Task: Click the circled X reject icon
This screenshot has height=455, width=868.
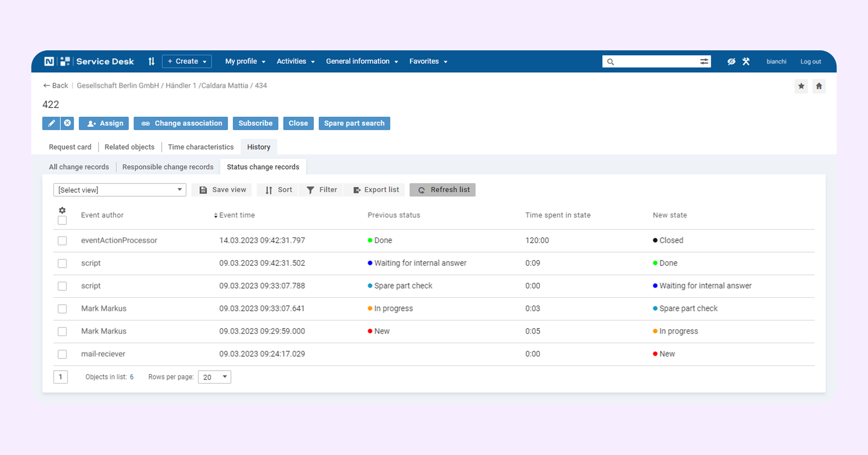Action: click(x=67, y=123)
